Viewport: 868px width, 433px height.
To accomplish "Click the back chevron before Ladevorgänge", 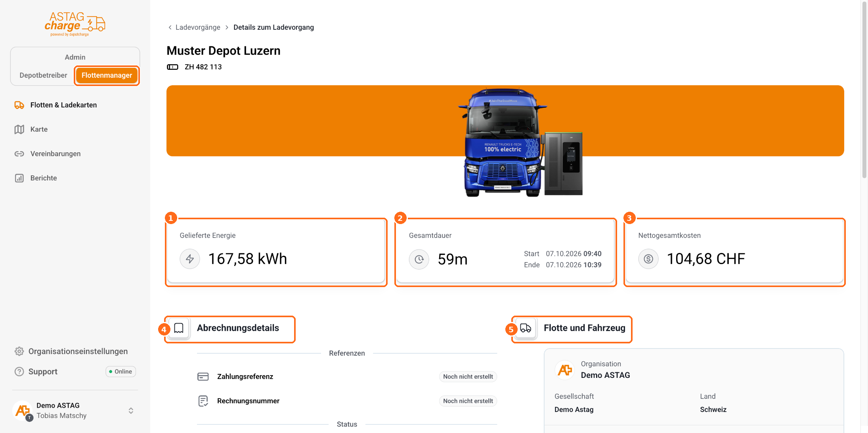I will tap(170, 27).
